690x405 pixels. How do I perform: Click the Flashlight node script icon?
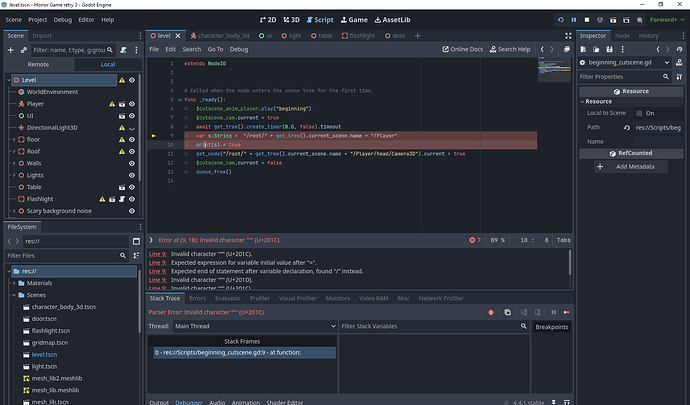pos(122,199)
